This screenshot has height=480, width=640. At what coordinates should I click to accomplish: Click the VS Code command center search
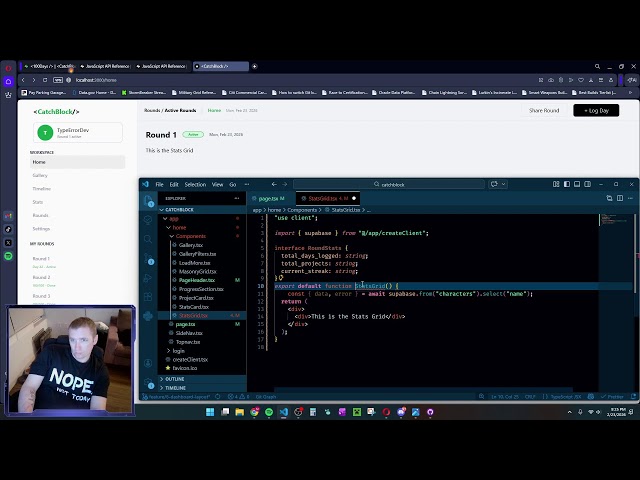[389, 184]
